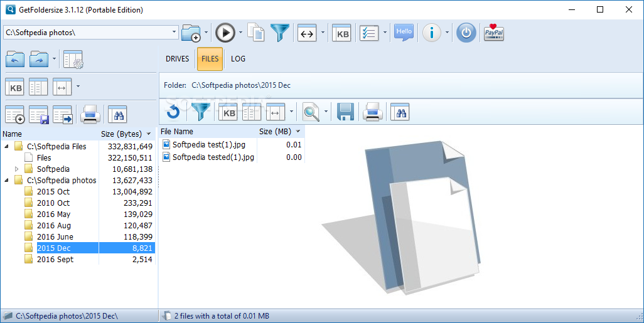Image resolution: width=644 pixels, height=323 pixels.
Task: Click the columns icon in files toolbar
Action: pyautogui.click(x=252, y=112)
